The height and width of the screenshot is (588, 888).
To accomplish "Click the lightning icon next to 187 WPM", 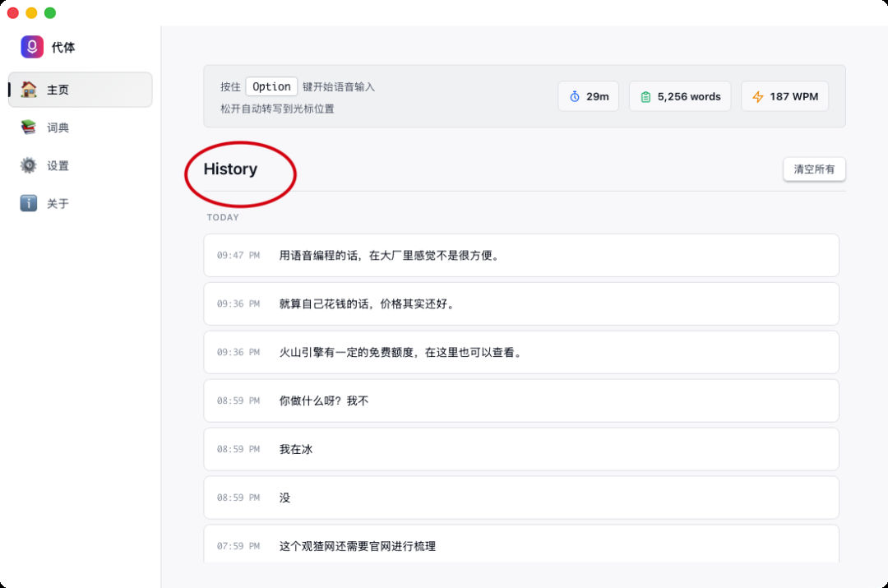I will [758, 96].
